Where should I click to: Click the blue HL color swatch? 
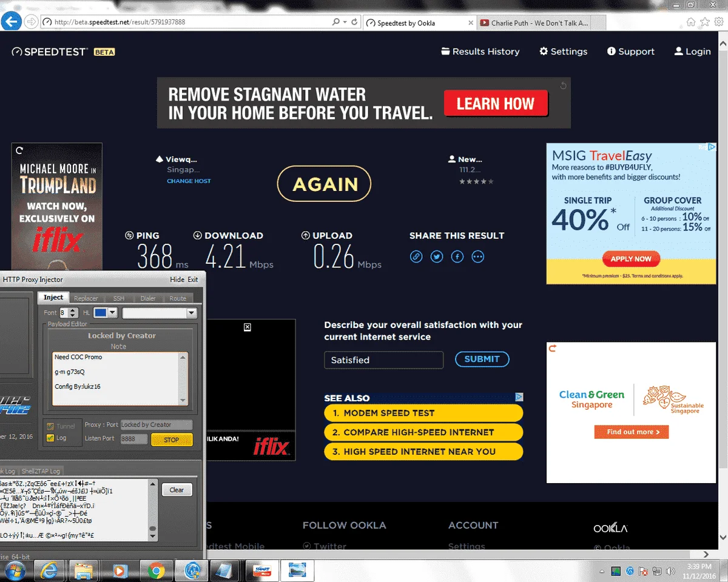tap(101, 313)
